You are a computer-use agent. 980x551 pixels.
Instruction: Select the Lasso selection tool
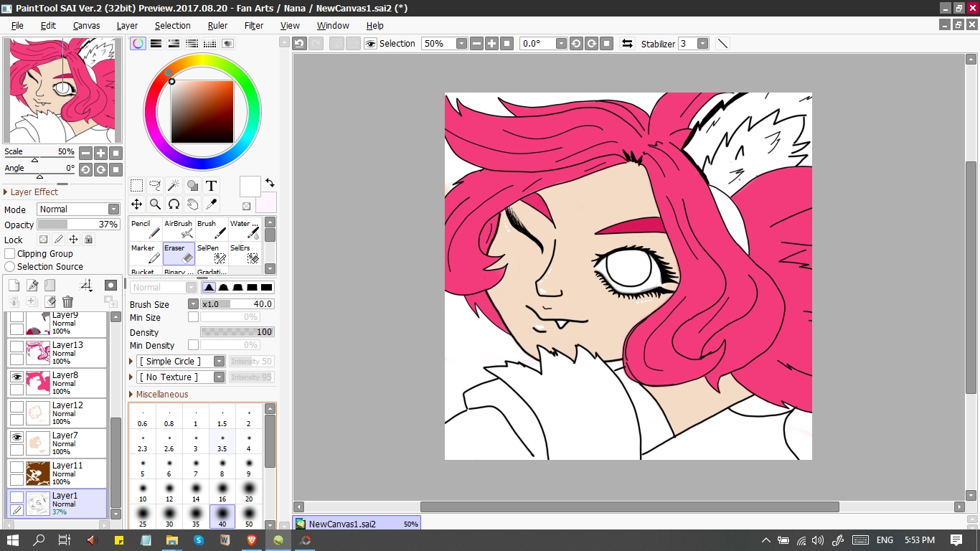pos(155,186)
